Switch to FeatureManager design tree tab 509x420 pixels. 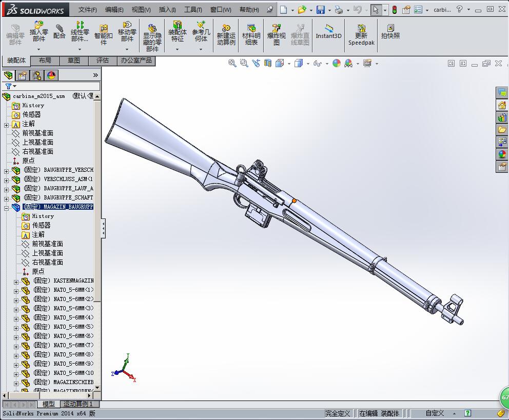(x=8, y=75)
